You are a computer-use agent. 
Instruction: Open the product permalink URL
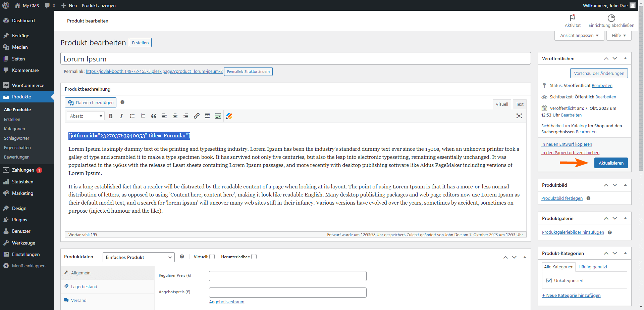click(154, 72)
